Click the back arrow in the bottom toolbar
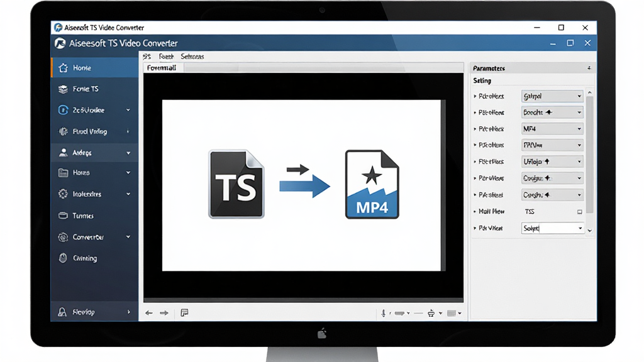This screenshot has width=644, height=362. pyautogui.click(x=148, y=313)
